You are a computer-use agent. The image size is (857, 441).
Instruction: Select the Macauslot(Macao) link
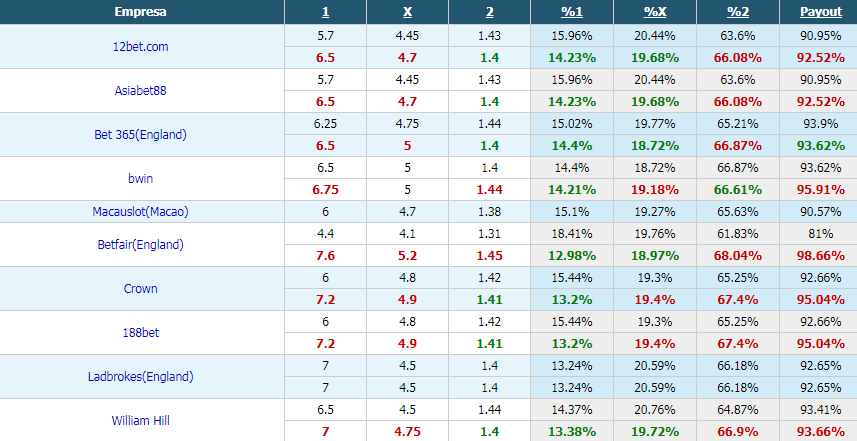[x=140, y=211]
